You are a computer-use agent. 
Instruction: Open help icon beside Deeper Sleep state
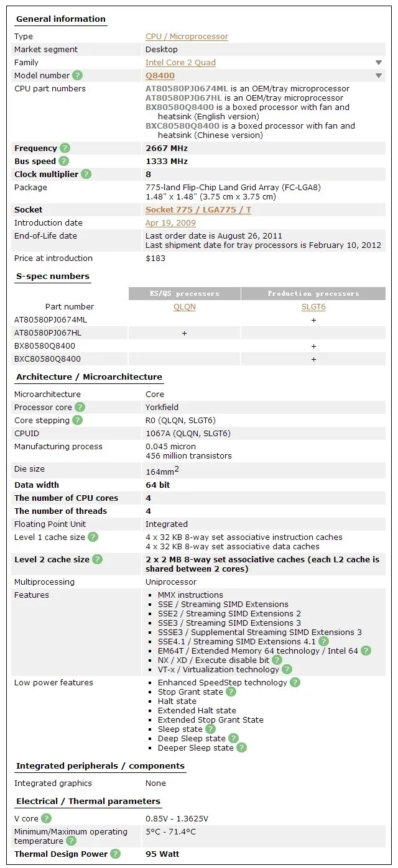(241, 747)
